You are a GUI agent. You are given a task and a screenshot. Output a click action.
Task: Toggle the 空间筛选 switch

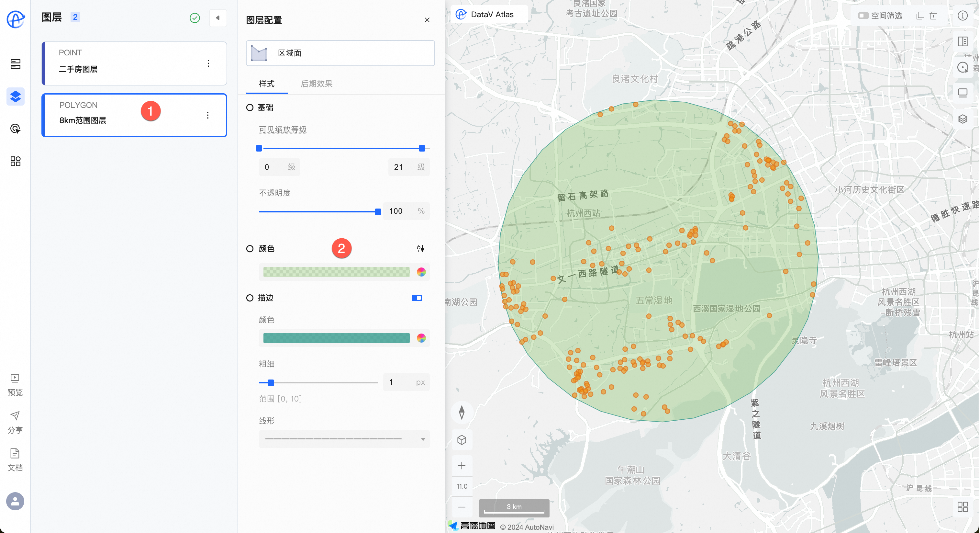click(863, 16)
